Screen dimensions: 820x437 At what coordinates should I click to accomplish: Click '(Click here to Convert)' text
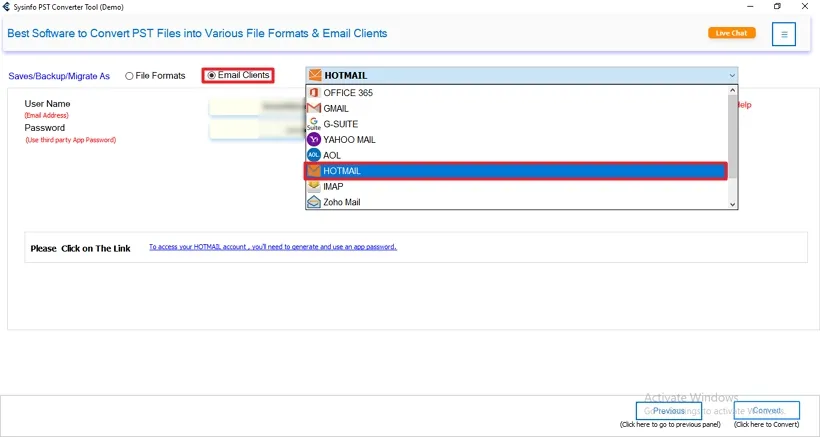[x=767, y=424]
